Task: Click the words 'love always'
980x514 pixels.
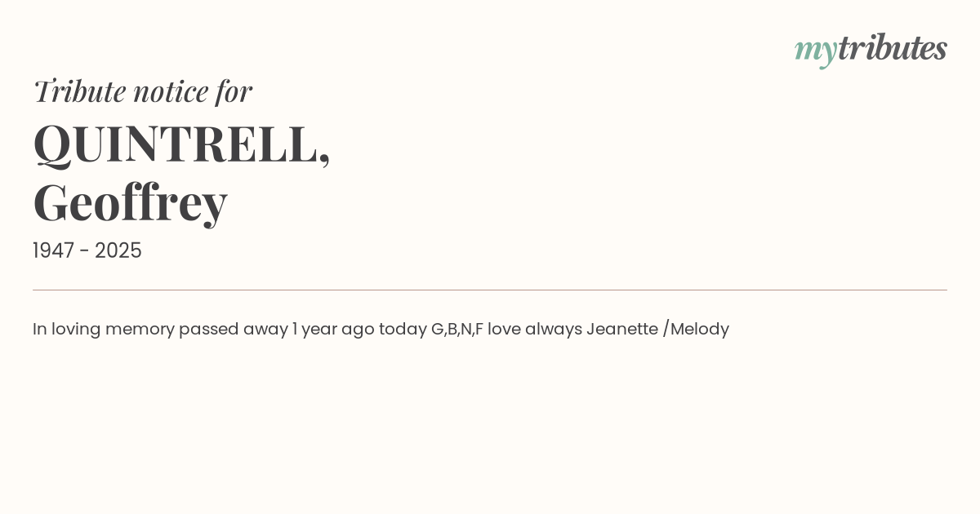Action: tap(535, 329)
